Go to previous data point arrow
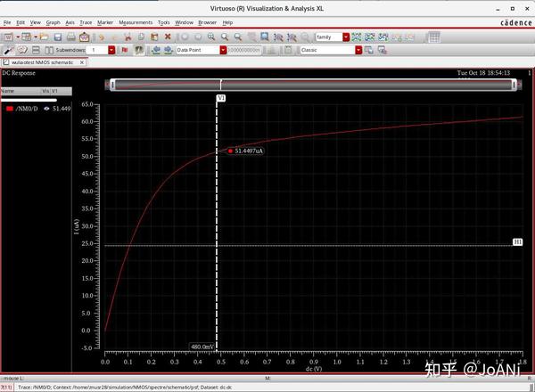Image resolution: width=535 pixels, height=392 pixels. [156, 50]
